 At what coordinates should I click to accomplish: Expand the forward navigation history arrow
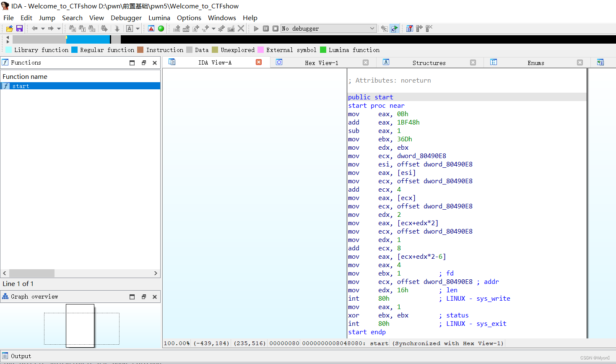(59, 29)
